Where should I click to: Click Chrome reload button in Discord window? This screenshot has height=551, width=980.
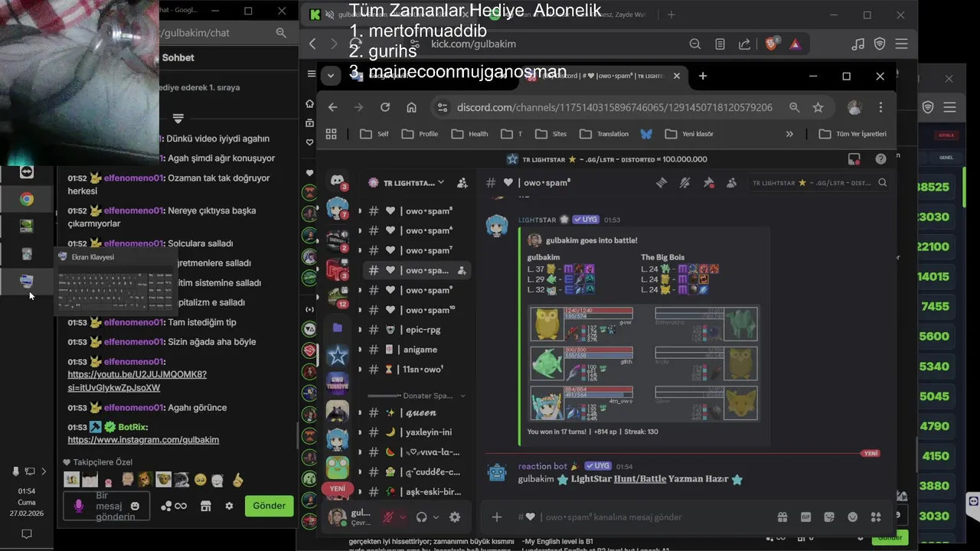click(385, 107)
